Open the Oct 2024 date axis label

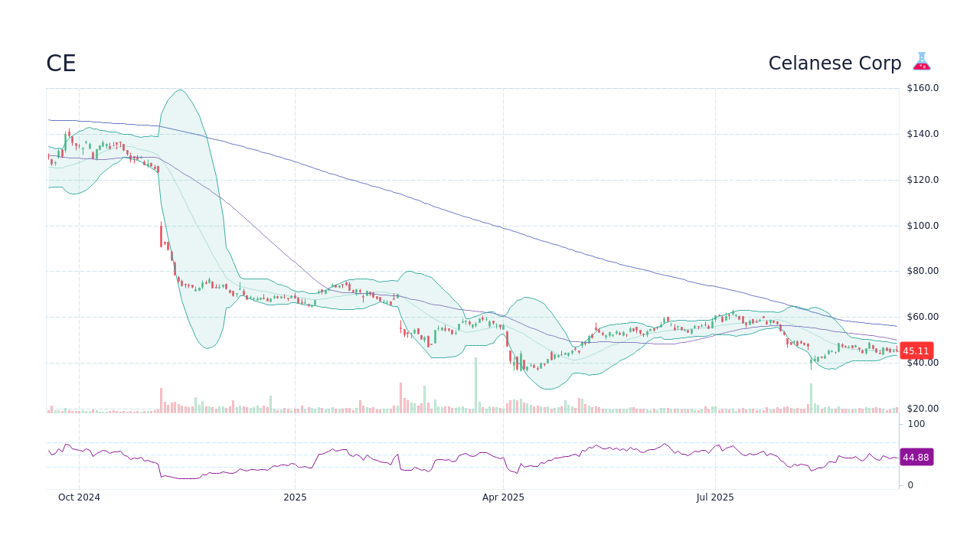78,497
